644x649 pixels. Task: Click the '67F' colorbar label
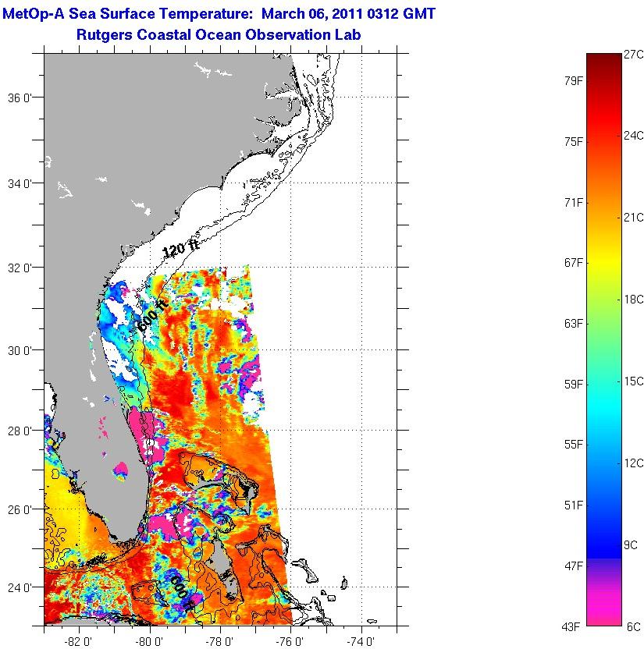tap(573, 263)
